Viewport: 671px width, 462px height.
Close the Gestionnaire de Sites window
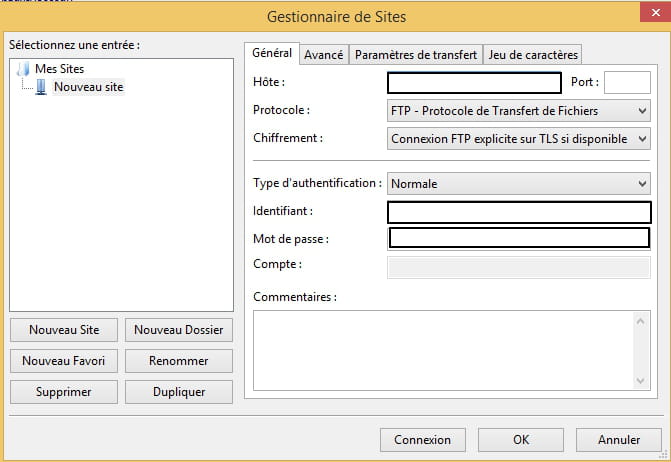tap(655, 12)
